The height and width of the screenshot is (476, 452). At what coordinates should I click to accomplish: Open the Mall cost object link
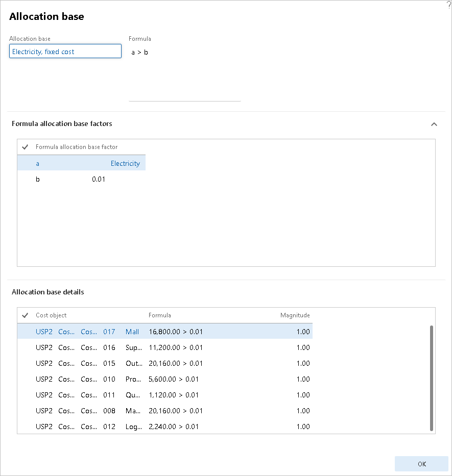point(132,332)
